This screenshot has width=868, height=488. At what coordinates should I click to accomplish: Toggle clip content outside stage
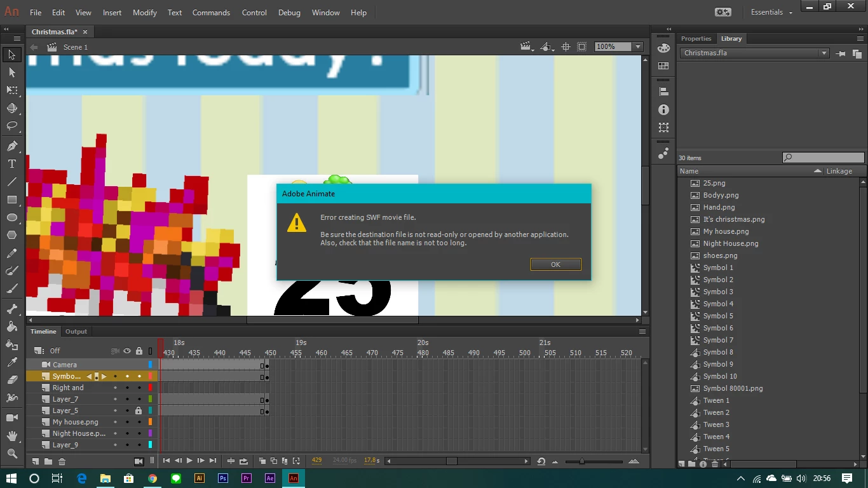582,47
